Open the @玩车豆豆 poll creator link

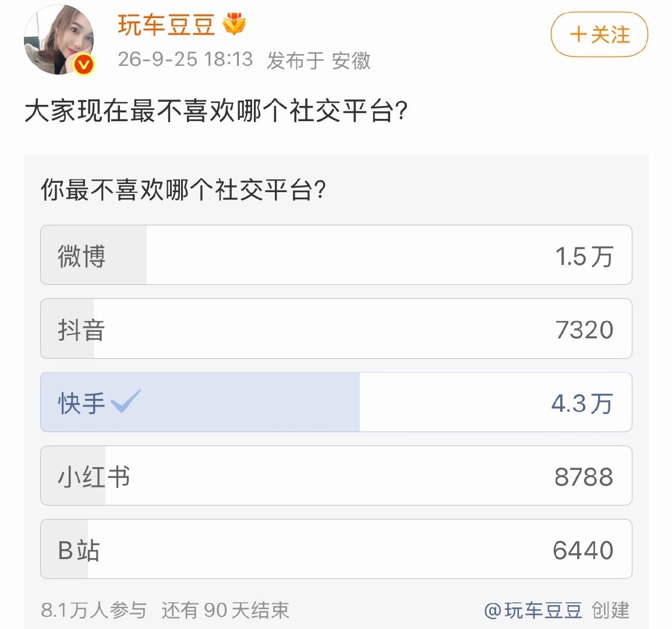pyautogui.click(x=533, y=610)
